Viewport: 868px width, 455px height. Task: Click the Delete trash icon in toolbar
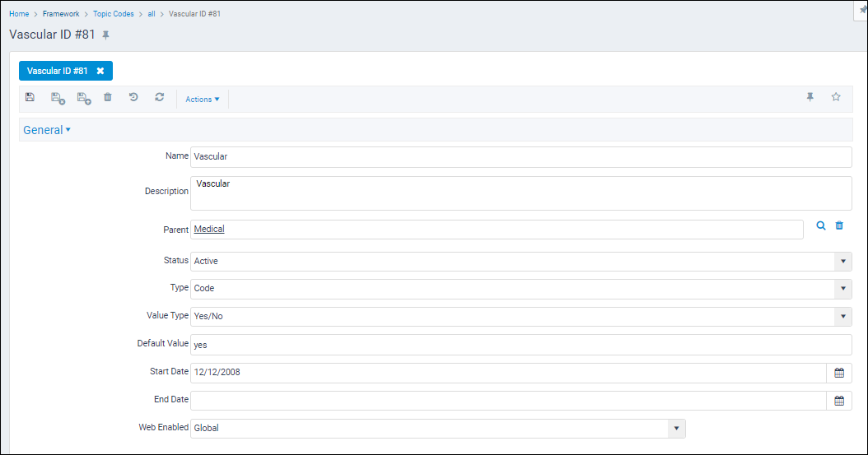click(x=107, y=97)
